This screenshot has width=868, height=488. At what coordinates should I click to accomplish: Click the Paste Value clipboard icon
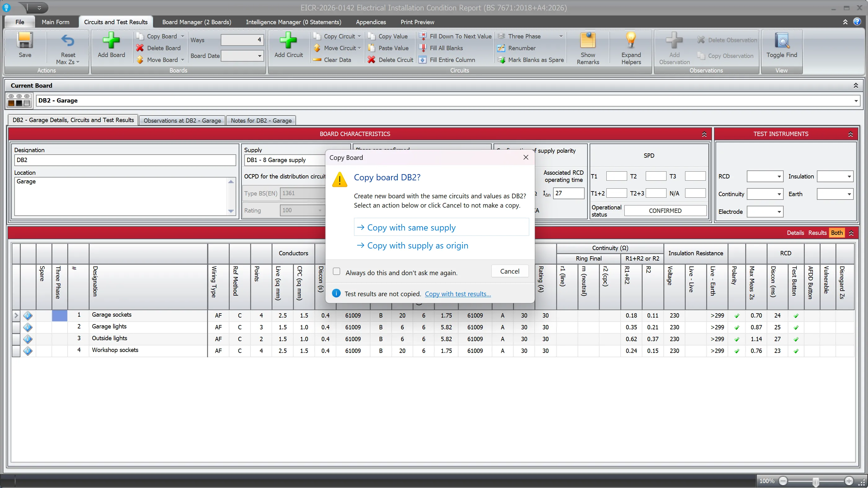[x=371, y=48]
